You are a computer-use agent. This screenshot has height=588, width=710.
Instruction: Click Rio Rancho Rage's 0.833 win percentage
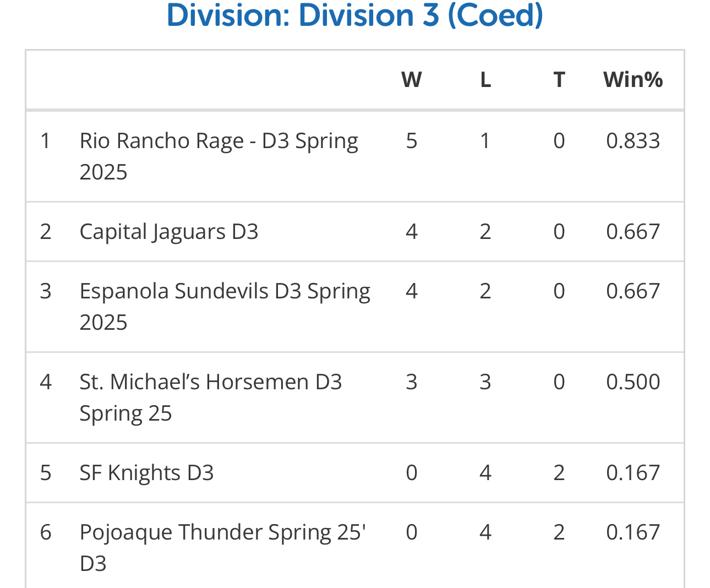click(633, 141)
